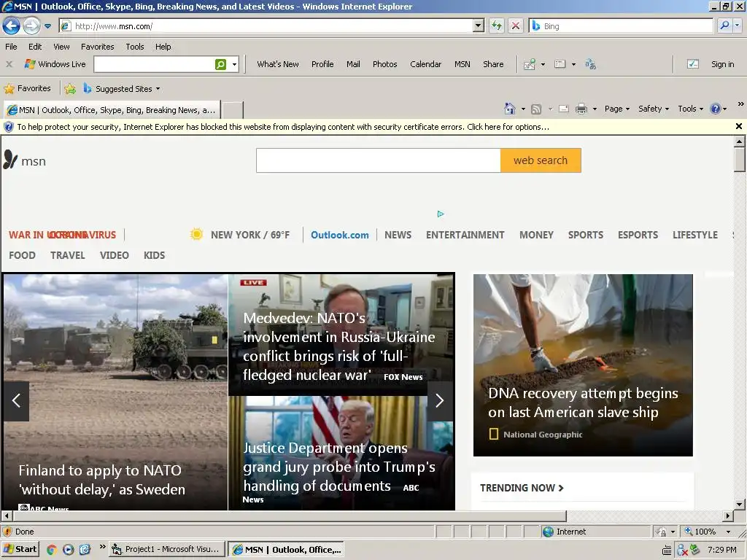Stop loading with the red X button

pyautogui.click(x=516, y=26)
